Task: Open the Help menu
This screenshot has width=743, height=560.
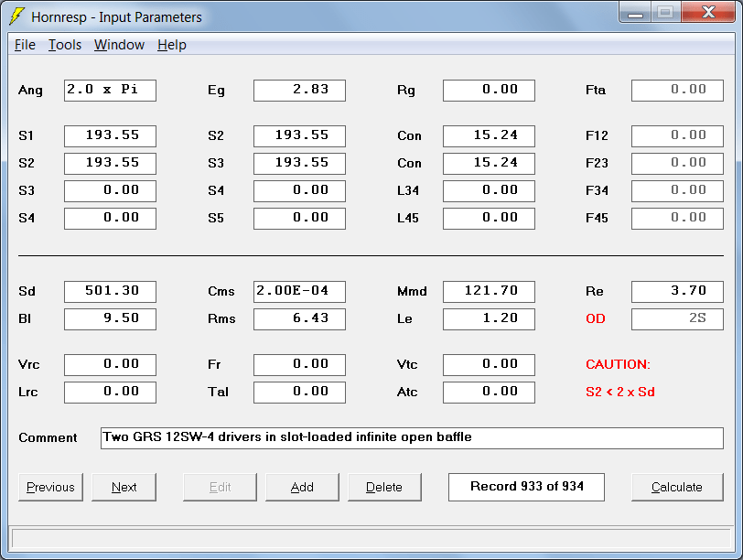Action: tap(171, 45)
